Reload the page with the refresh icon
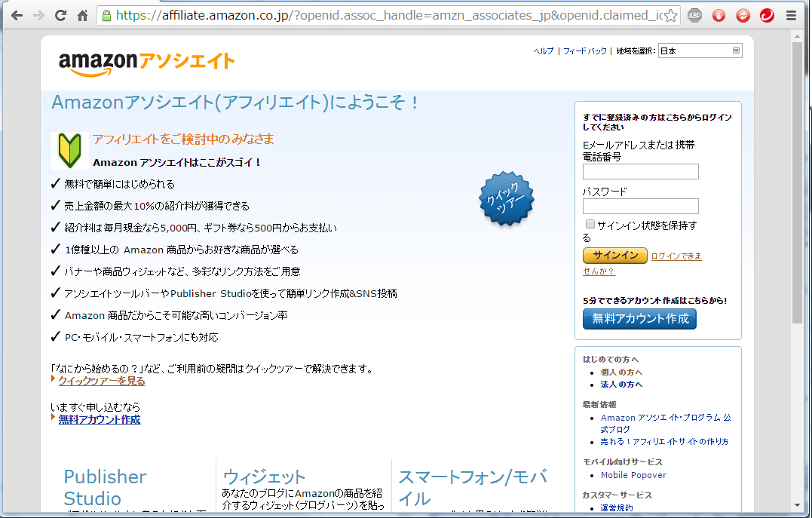This screenshot has height=518, width=812. (60, 16)
